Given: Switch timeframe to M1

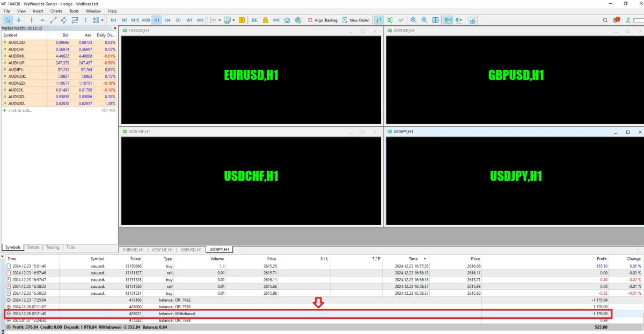Looking at the screenshot, I should click(x=113, y=20).
